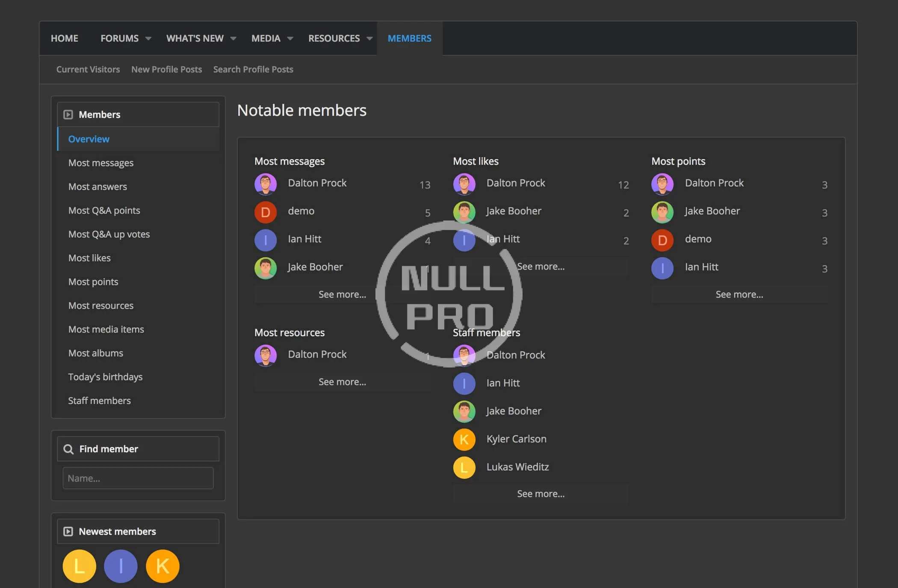Viewport: 898px width, 588px height.
Task: Click demo's red D avatar under Most messages
Action: tap(265, 212)
